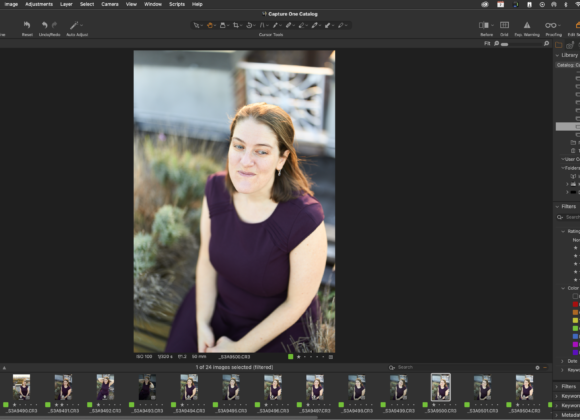
Task: Filter by yellow color tag
Action: point(575,320)
